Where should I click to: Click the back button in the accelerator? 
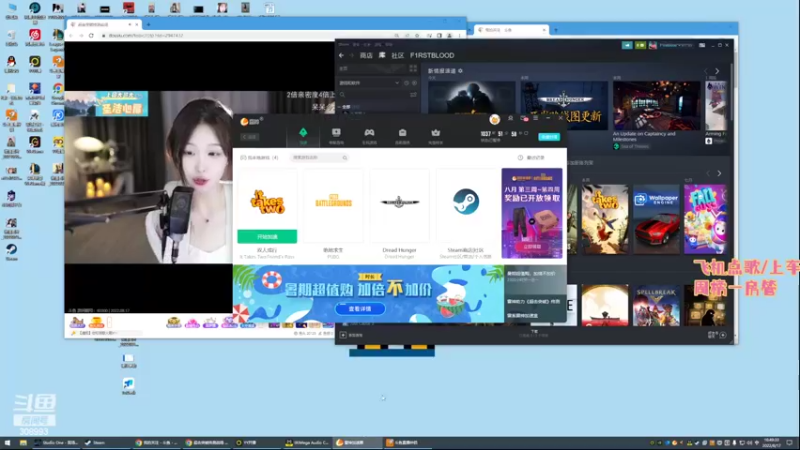249,137
